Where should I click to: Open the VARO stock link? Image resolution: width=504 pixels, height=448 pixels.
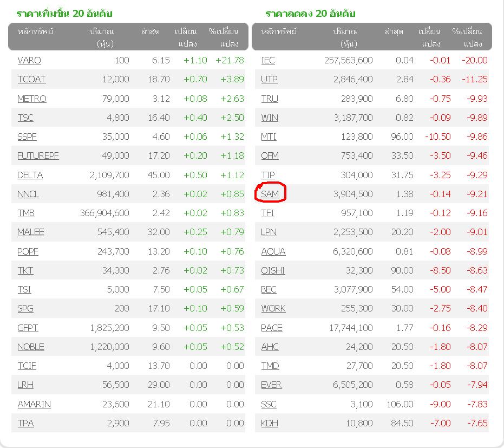(x=29, y=60)
